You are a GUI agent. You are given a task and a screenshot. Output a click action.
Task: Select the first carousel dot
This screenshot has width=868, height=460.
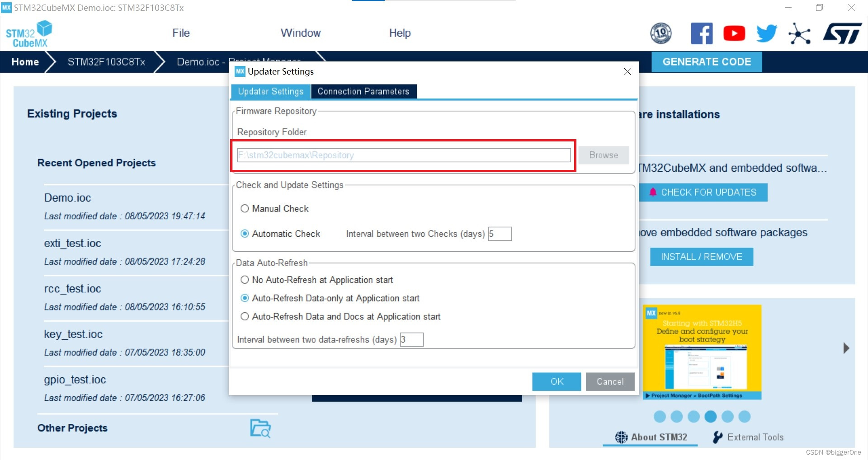[x=660, y=416]
